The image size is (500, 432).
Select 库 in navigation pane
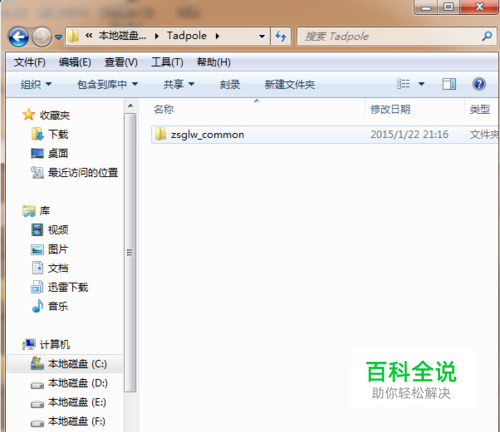point(45,211)
